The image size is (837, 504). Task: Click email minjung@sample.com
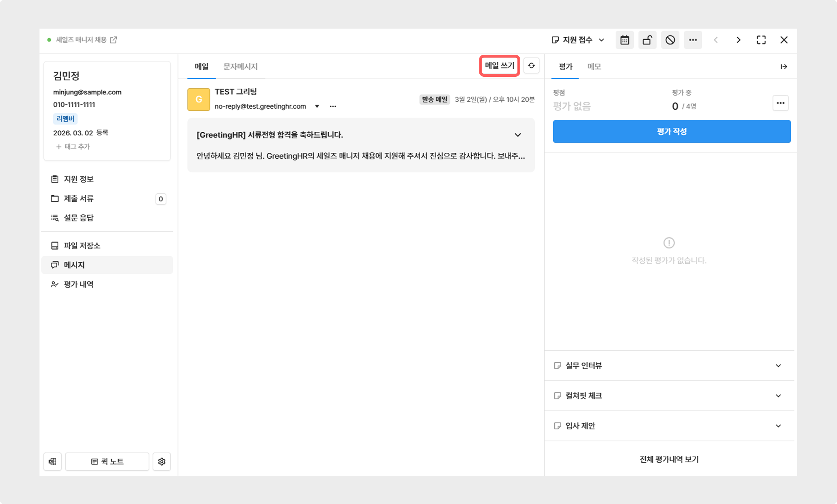click(x=87, y=92)
